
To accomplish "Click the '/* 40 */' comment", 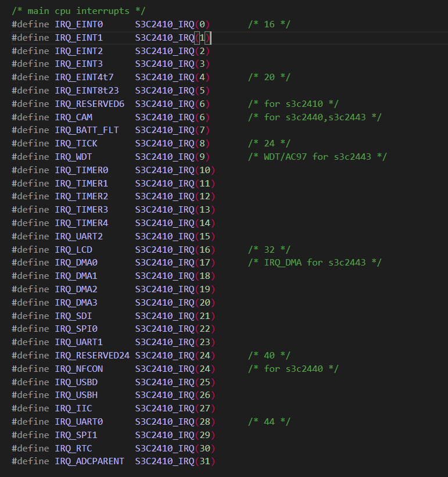I will click(270, 356).
